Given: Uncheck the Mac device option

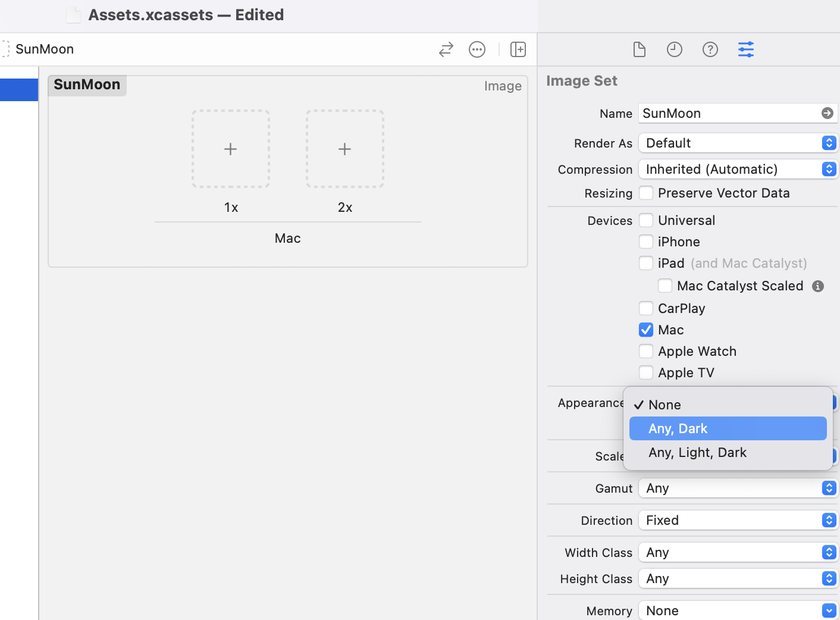Looking at the screenshot, I should pyautogui.click(x=646, y=330).
